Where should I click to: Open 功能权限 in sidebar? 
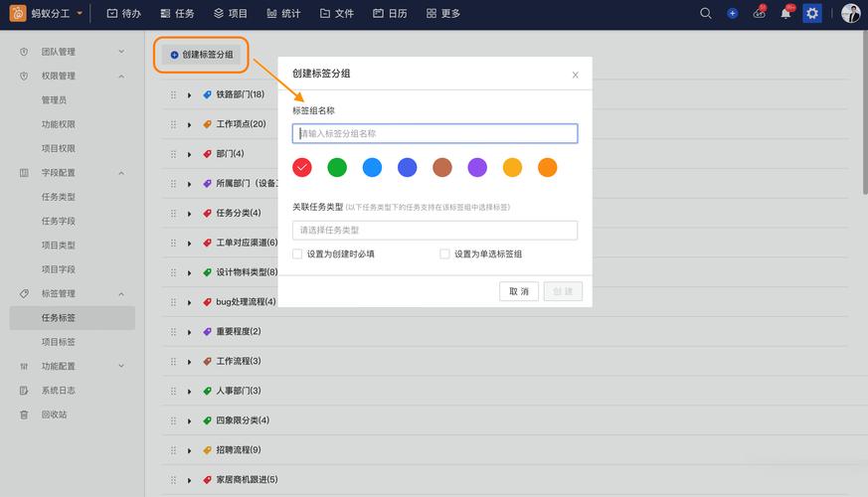pyautogui.click(x=58, y=124)
